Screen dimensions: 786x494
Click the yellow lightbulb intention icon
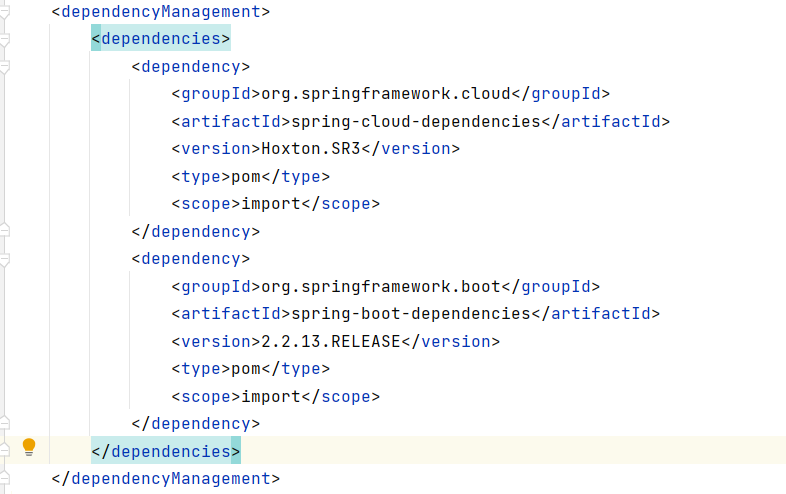(x=29, y=447)
